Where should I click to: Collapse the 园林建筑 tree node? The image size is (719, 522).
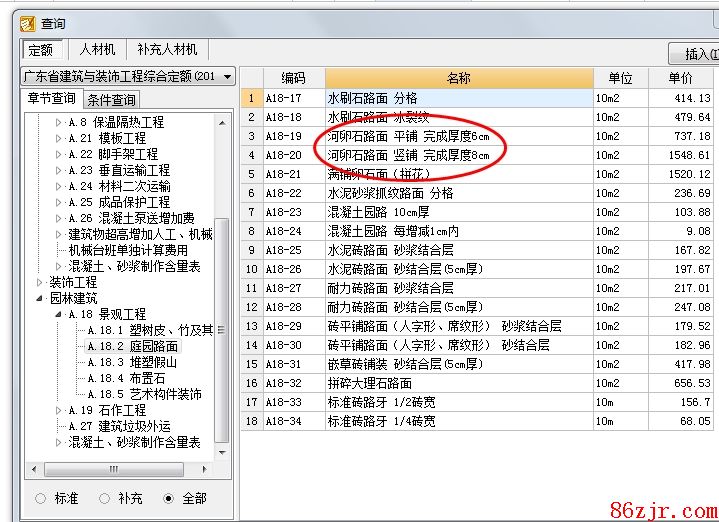coord(41,298)
